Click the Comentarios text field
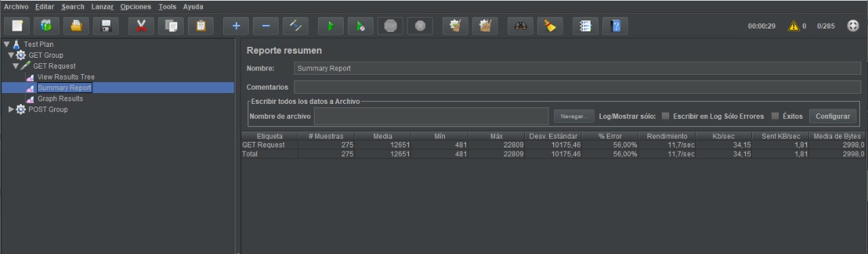 tap(578, 87)
